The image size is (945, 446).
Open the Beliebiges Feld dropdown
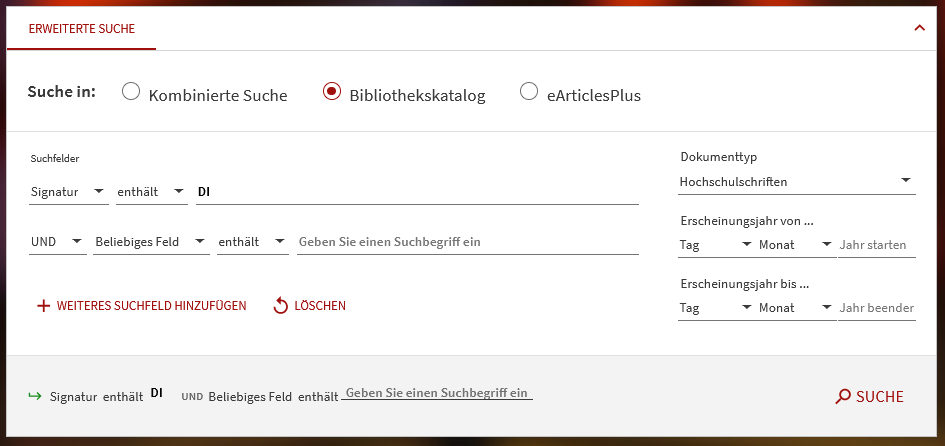click(x=150, y=242)
